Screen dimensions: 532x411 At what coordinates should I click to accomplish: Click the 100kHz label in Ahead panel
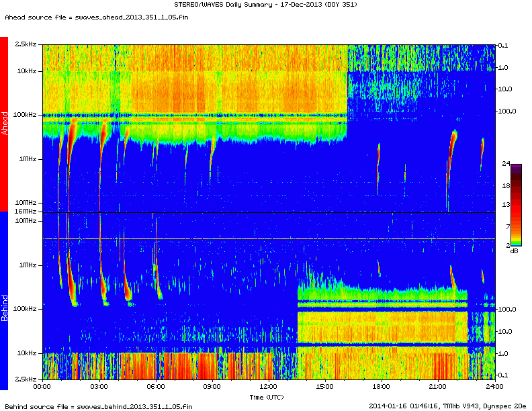[x=26, y=115]
